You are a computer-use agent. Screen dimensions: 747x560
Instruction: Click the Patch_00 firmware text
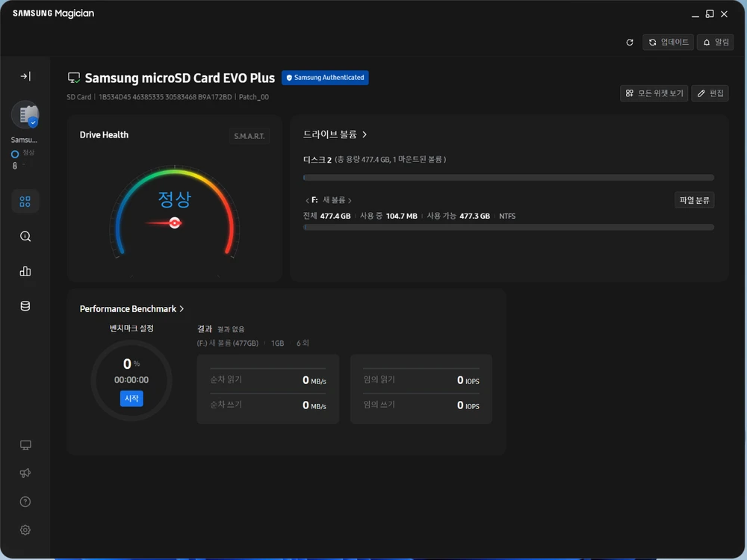point(253,97)
